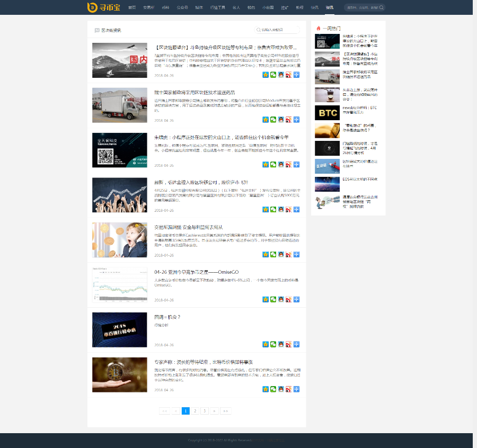Click the first page double-arrow button
477x448 pixels.
165,411
